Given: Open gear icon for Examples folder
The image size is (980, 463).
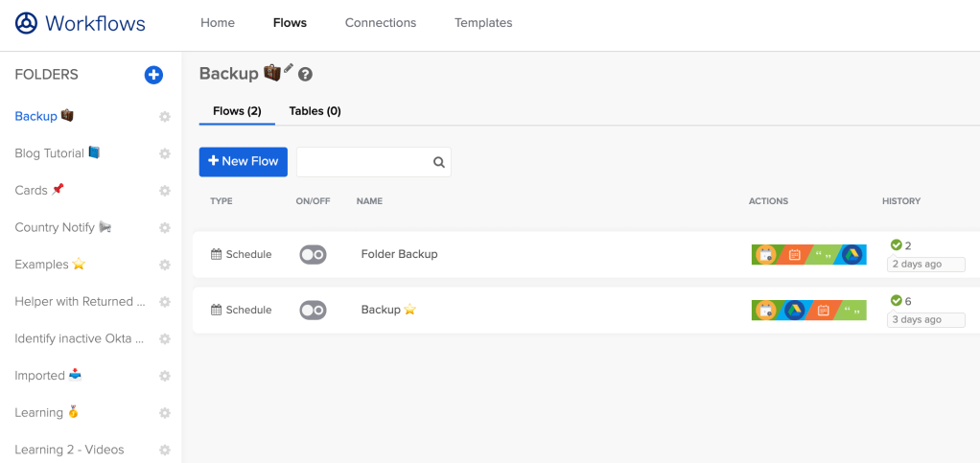Looking at the screenshot, I should (165, 265).
